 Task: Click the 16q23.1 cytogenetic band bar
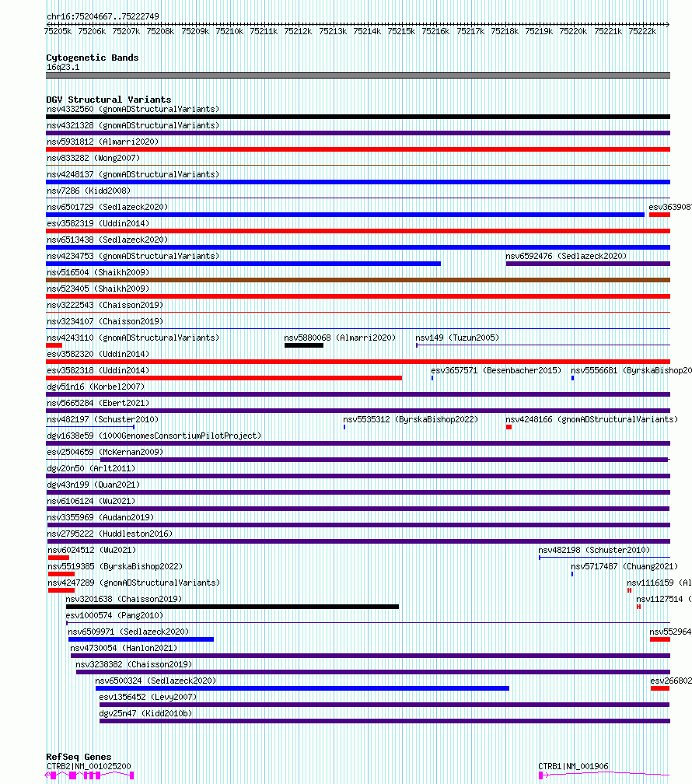pyautogui.click(x=358, y=75)
